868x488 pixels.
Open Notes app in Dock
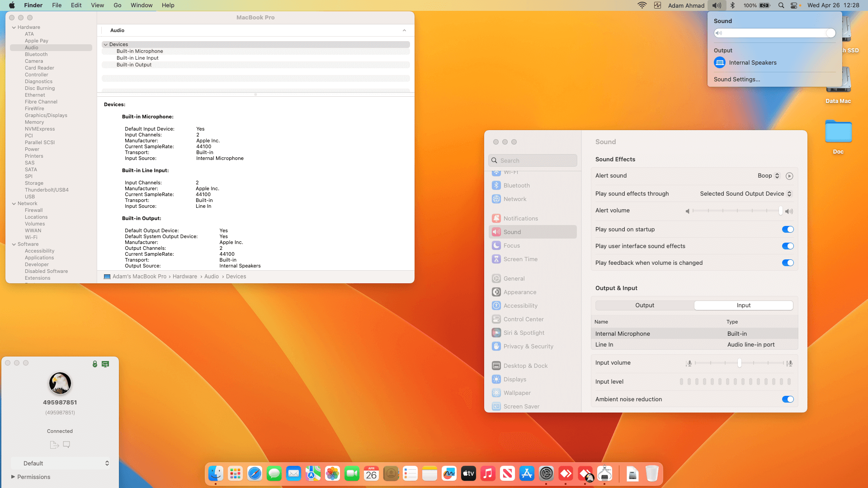[x=429, y=474]
